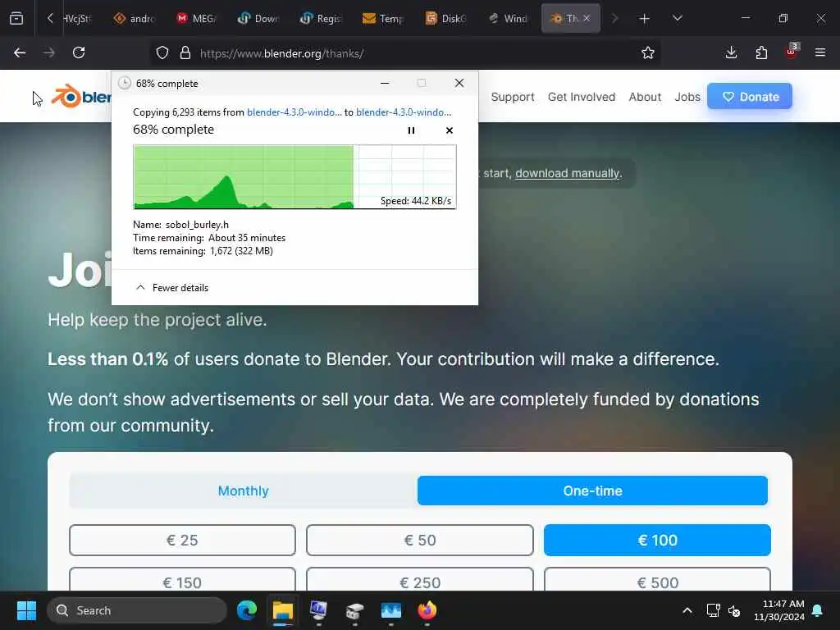Switch to the DiskG tab
840x630 pixels.
(x=445, y=19)
